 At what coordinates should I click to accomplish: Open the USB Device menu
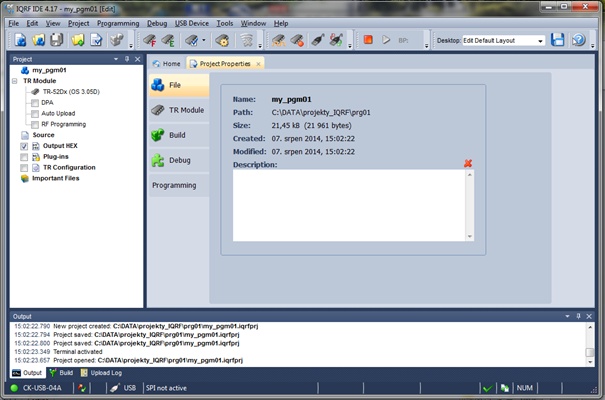click(192, 24)
